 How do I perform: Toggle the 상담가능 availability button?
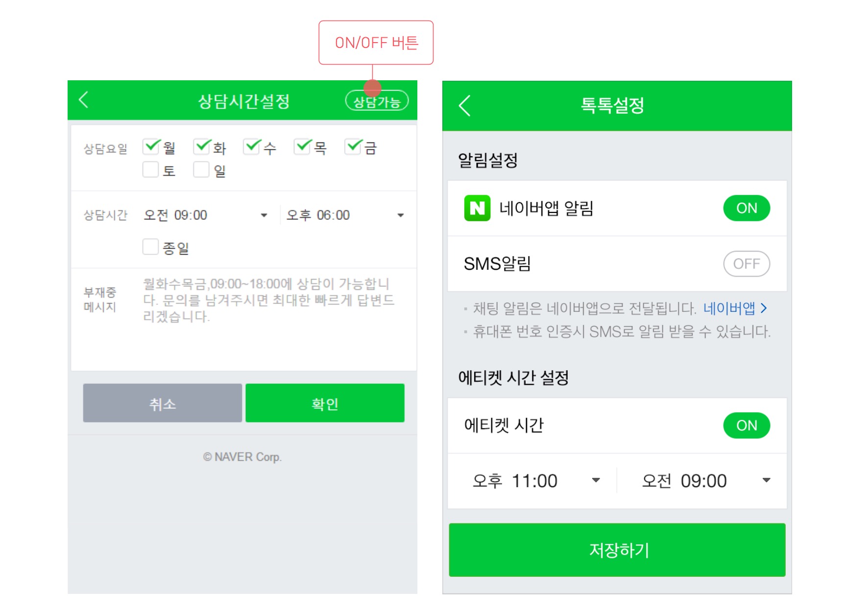[x=377, y=101]
